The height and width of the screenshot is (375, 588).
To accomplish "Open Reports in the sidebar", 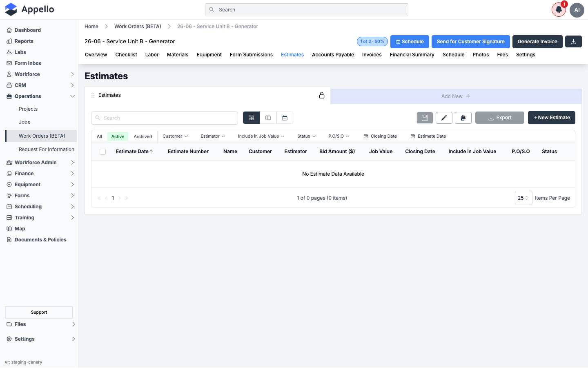I will point(24,41).
